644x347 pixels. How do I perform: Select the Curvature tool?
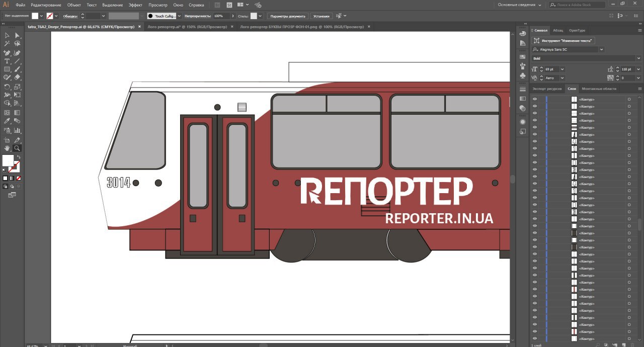[x=17, y=52]
